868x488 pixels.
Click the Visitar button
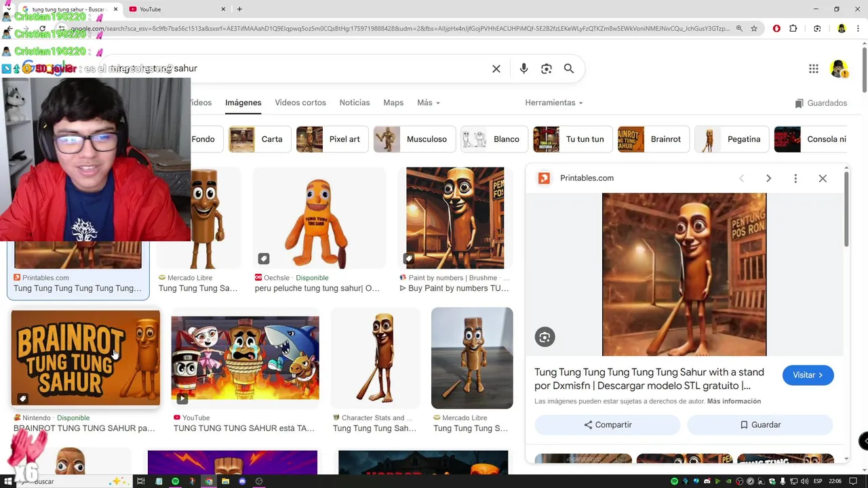[808, 375]
